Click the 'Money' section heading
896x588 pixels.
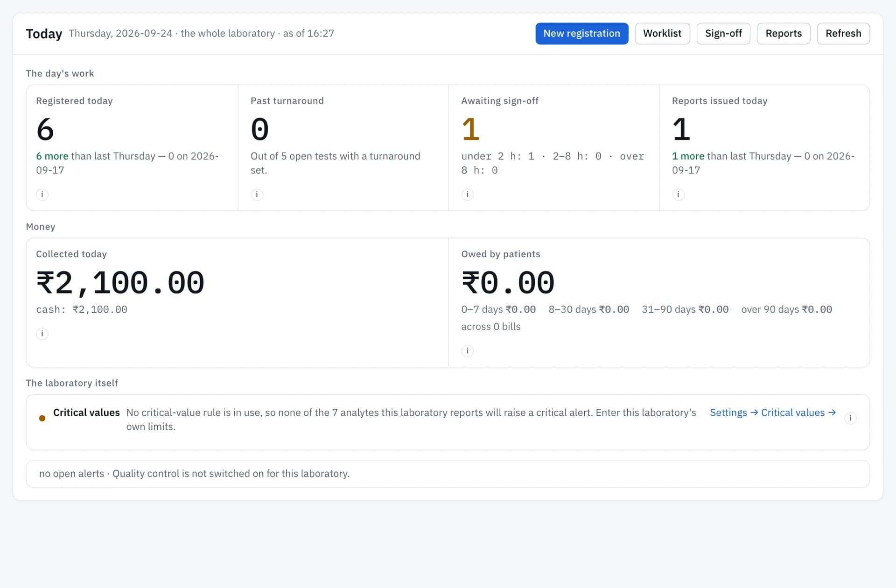(x=41, y=227)
